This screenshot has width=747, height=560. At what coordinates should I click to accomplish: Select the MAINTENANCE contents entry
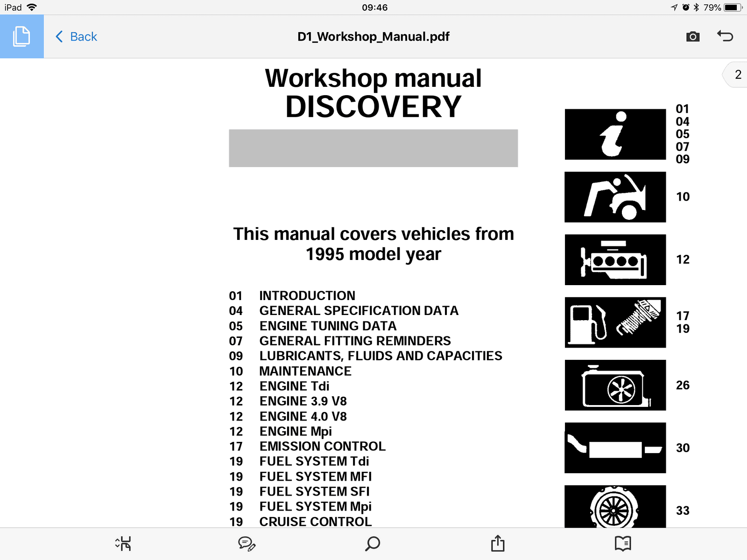pyautogui.click(x=305, y=371)
